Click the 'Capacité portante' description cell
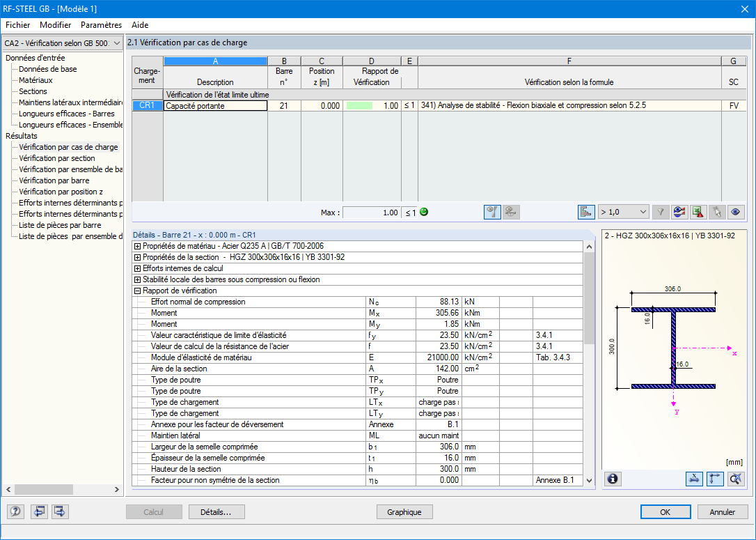Viewport: 756px width, 540px height. point(216,106)
